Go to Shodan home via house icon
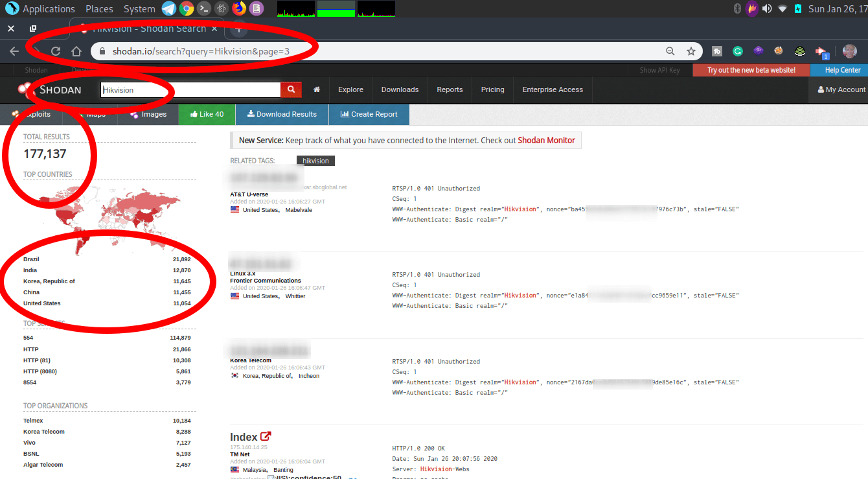868x479 pixels. point(317,89)
